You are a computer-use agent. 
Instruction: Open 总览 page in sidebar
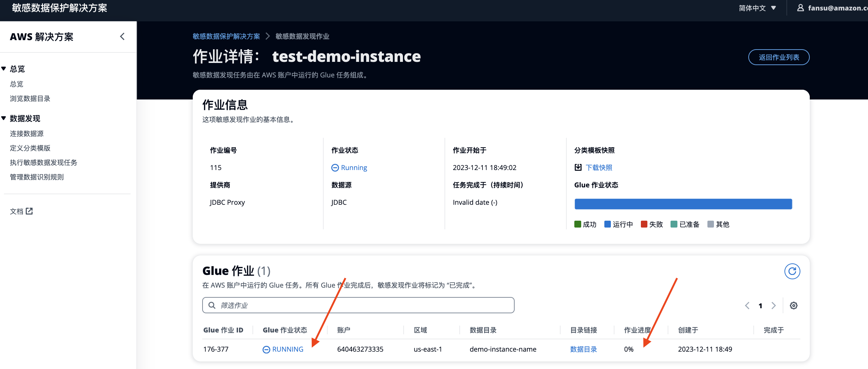[x=17, y=84]
